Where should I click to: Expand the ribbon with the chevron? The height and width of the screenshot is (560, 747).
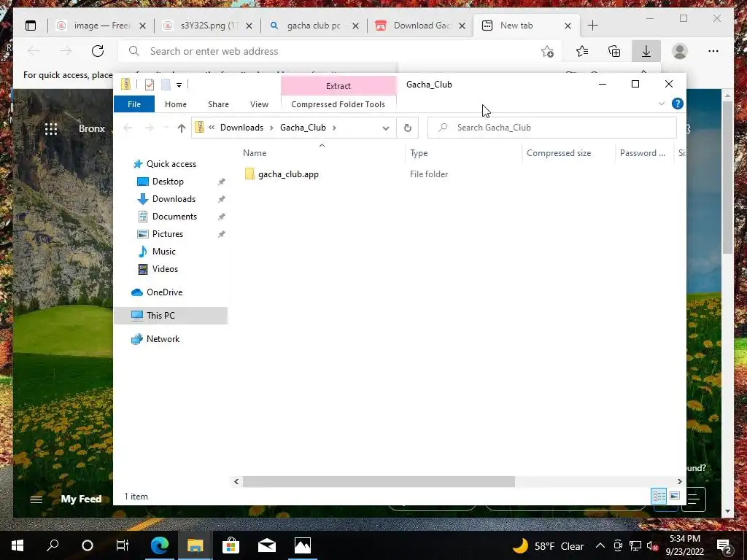661,104
